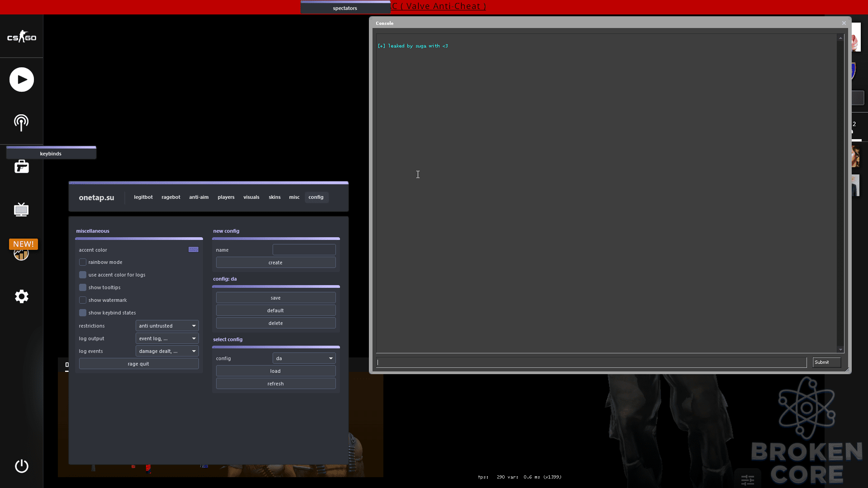Switch to the visuals tab
Screen dimensions: 868x488
(251, 197)
